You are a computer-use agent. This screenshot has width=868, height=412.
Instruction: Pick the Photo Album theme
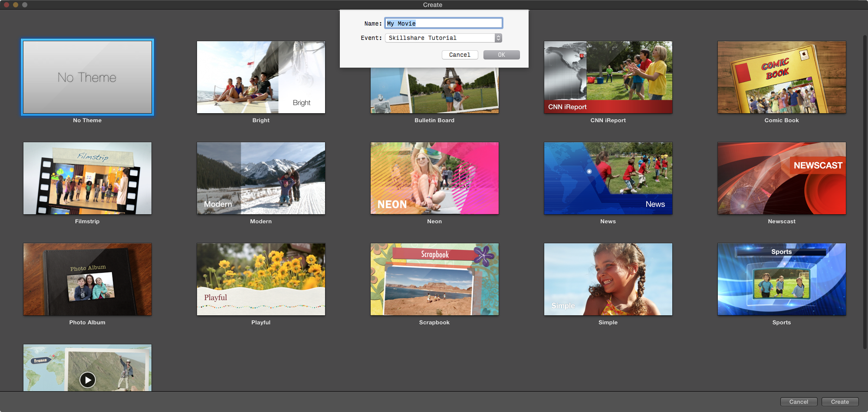[87, 279]
